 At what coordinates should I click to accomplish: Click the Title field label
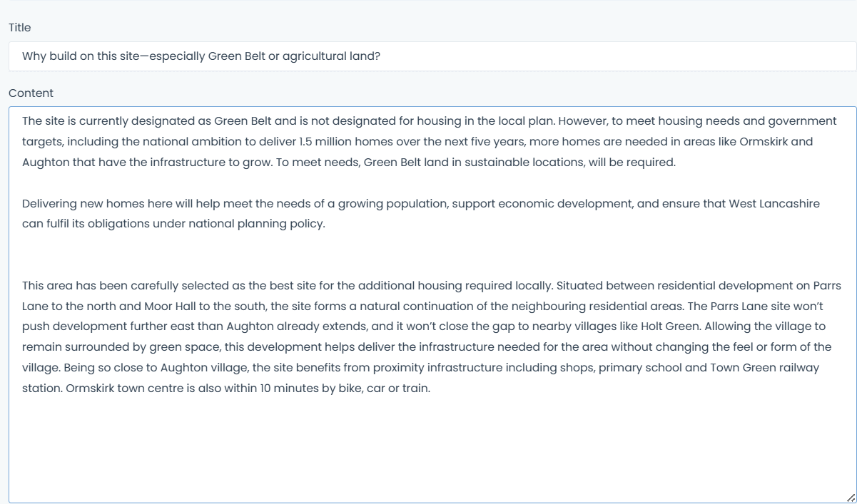pyautogui.click(x=20, y=27)
